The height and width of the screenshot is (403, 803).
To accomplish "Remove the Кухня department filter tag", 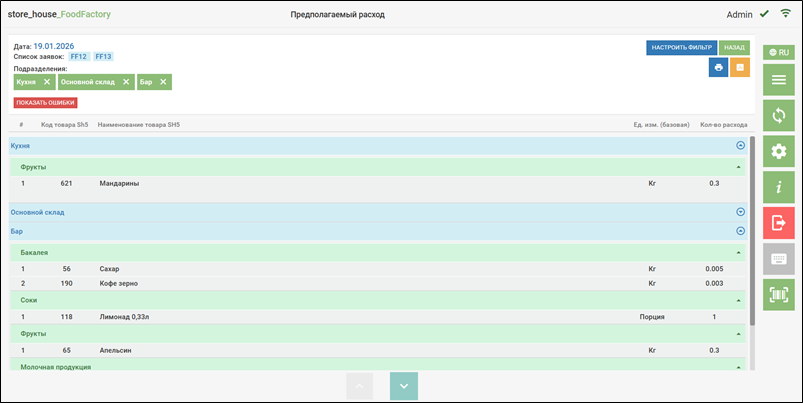I will [x=47, y=82].
